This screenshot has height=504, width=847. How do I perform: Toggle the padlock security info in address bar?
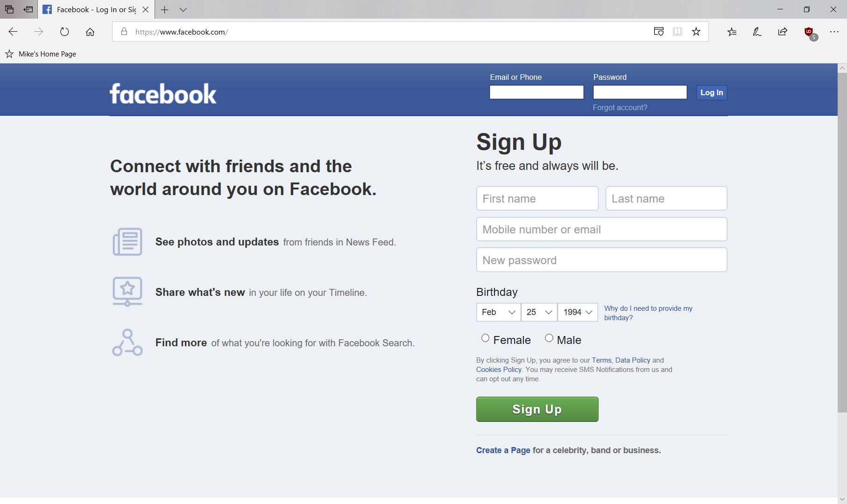coord(124,32)
